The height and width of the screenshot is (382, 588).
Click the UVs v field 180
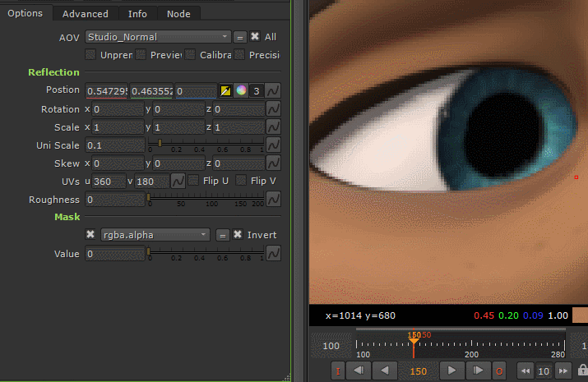coord(152,182)
